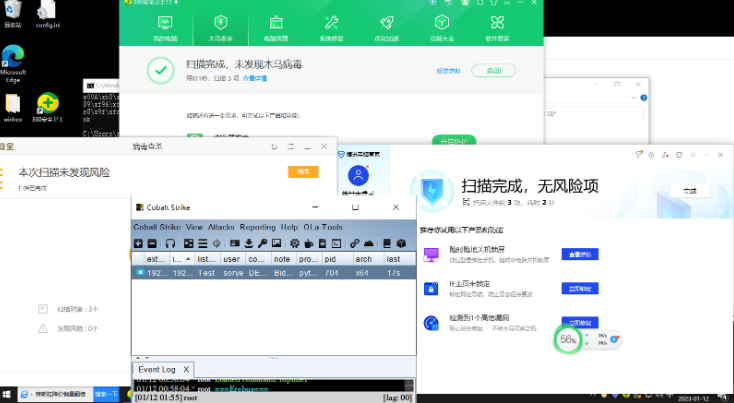Open the View menu
734x403 pixels.
coord(194,227)
